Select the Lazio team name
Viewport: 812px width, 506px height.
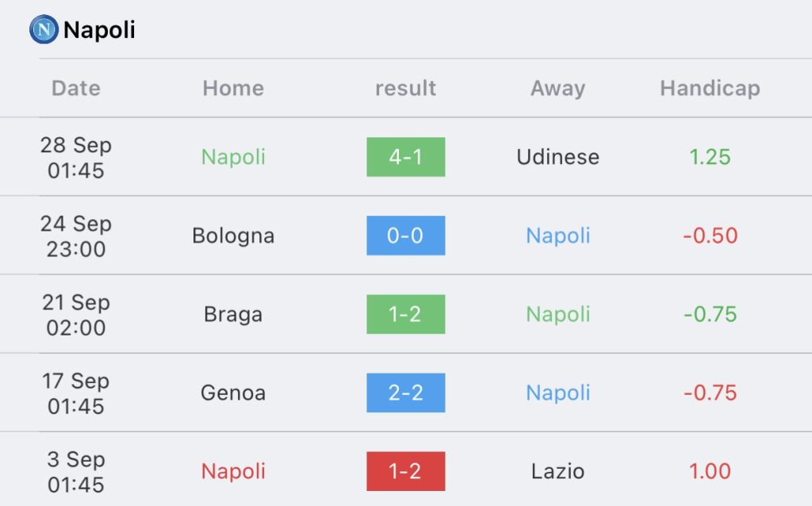click(x=557, y=471)
